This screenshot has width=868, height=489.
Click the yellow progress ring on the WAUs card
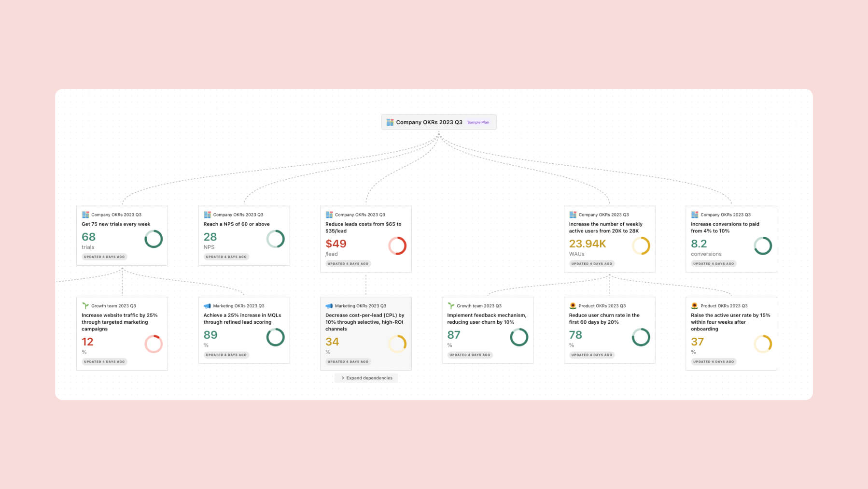tap(641, 246)
